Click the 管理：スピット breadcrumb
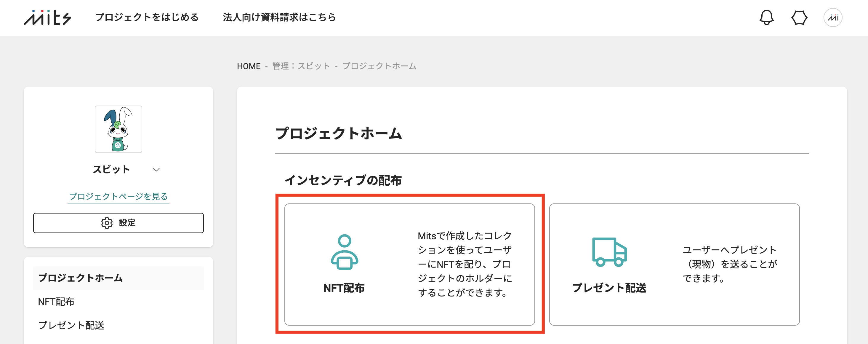Viewport: 868px width, 344px height. [x=301, y=66]
